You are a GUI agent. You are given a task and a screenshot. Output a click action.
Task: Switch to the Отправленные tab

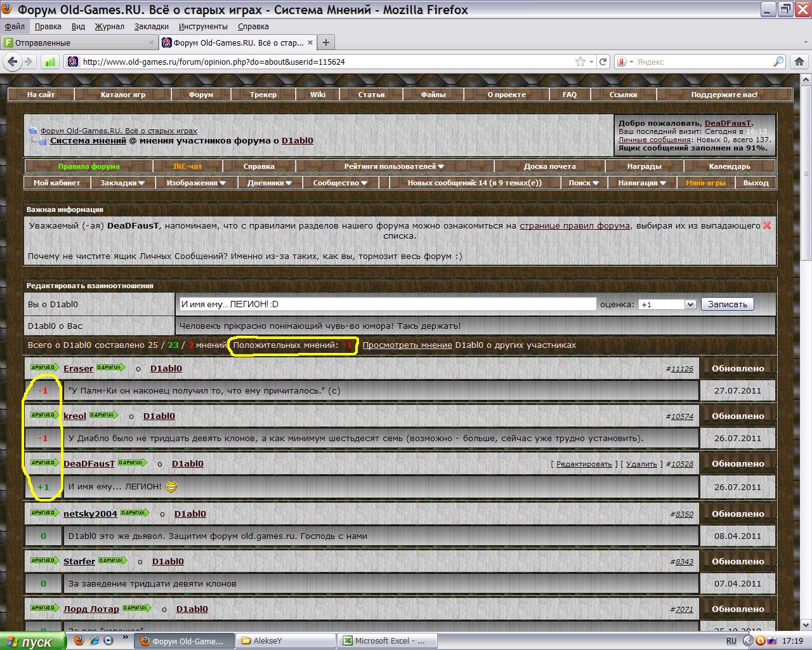[x=79, y=43]
